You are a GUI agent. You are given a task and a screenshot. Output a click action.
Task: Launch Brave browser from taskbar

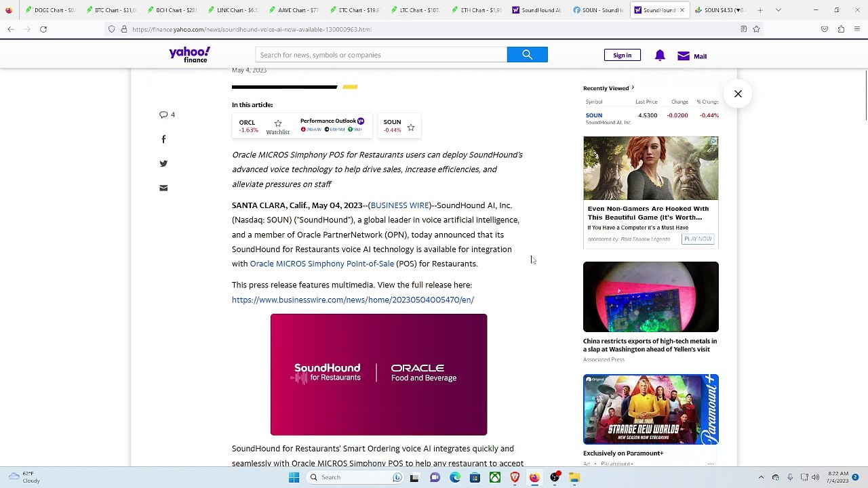pos(515,477)
